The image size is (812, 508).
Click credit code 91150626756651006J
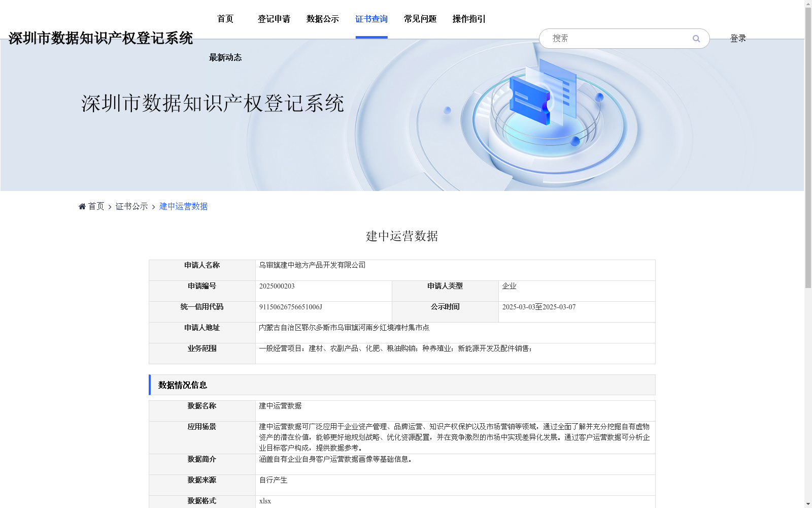[290, 307]
